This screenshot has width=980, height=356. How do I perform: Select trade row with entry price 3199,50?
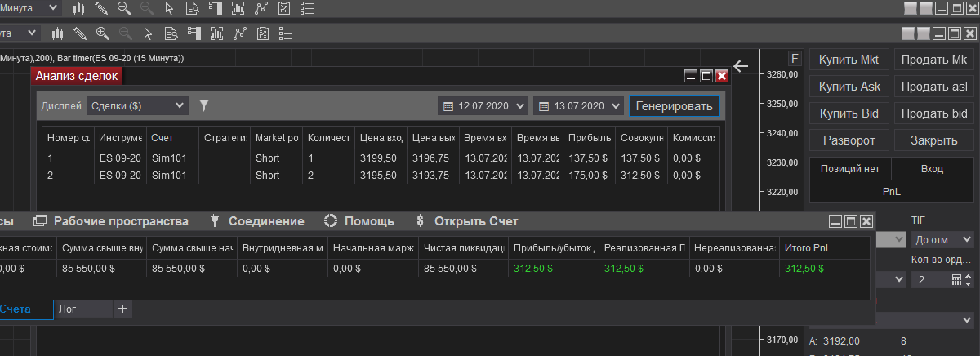pos(381,158)
